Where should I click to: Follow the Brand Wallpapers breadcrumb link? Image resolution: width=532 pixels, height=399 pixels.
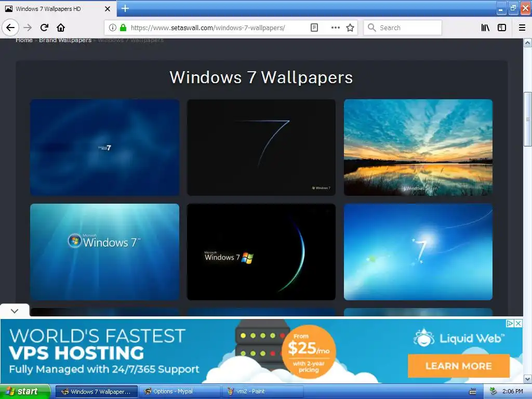[x=65, y=40]
